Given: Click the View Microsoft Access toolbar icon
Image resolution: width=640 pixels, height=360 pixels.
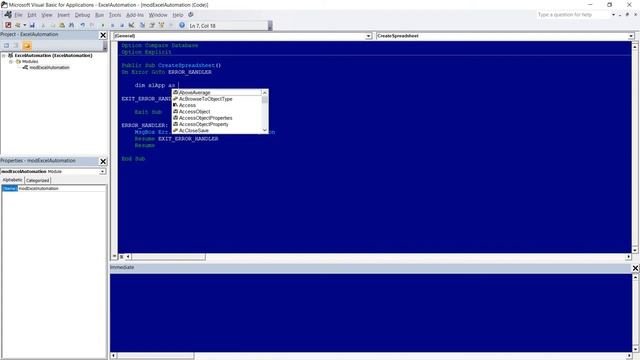Looking at the screenshot, I should point(8,25).
